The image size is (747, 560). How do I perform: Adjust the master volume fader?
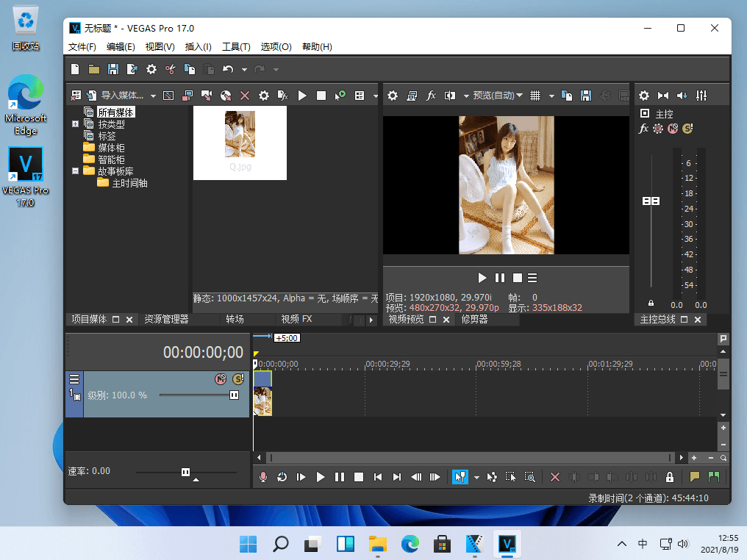(x=651, y=201)
